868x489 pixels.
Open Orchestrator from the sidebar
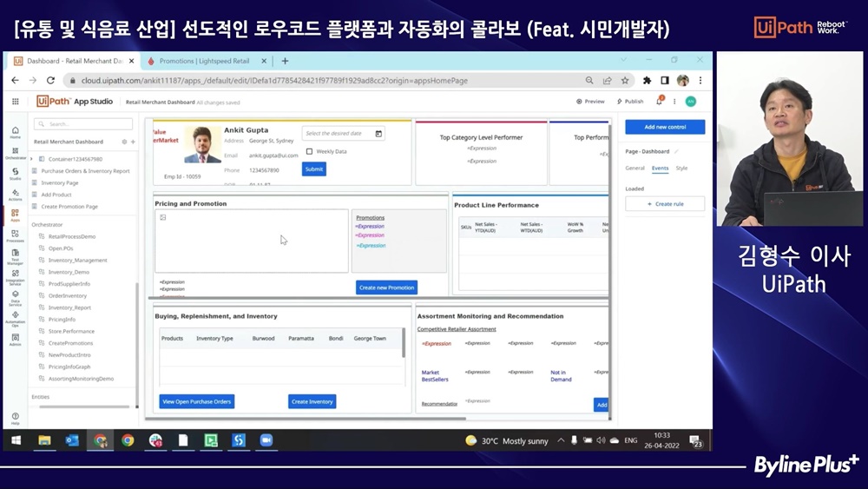16,154
